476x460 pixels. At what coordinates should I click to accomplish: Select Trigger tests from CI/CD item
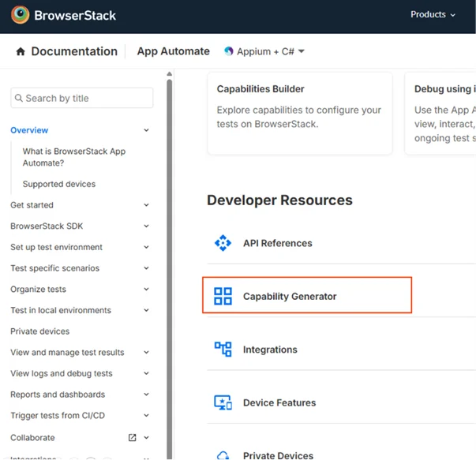click(58, 415)
